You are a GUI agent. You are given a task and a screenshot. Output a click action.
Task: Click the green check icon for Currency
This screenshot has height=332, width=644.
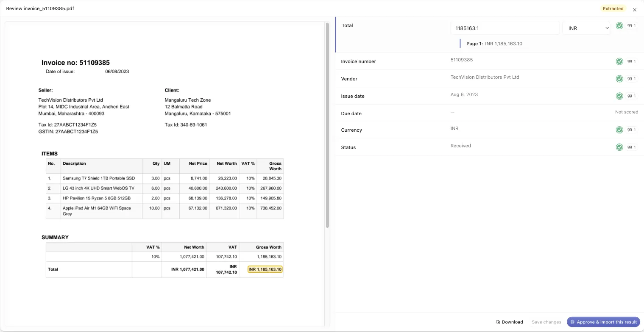pos(619,130)
